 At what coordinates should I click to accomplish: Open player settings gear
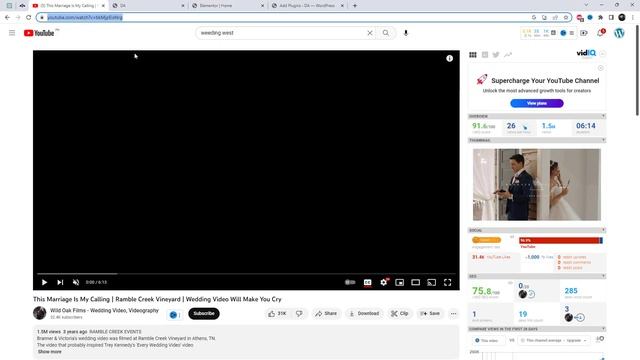[384, 282]
